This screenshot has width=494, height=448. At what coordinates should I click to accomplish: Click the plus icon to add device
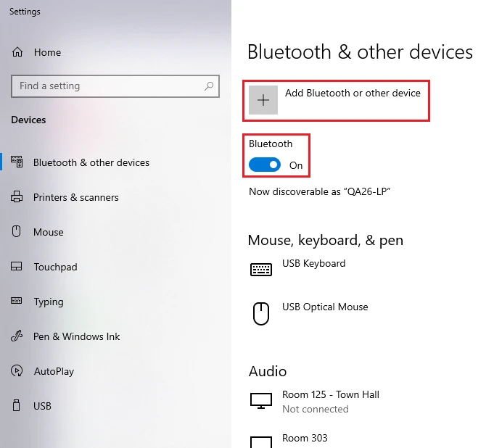click(263, 100)
